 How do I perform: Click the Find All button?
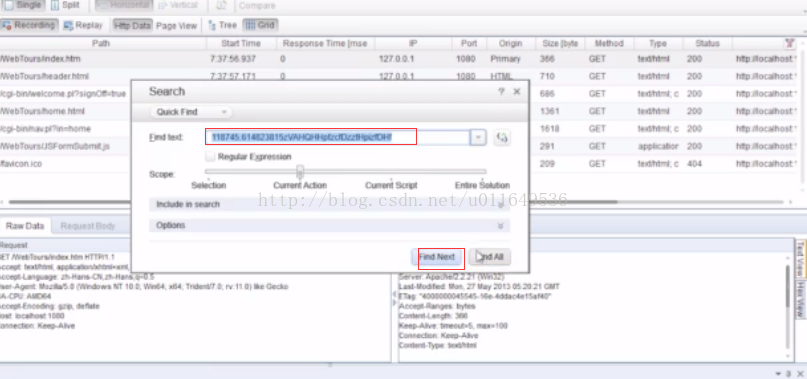pyautogui.click(x=489, y=257)
